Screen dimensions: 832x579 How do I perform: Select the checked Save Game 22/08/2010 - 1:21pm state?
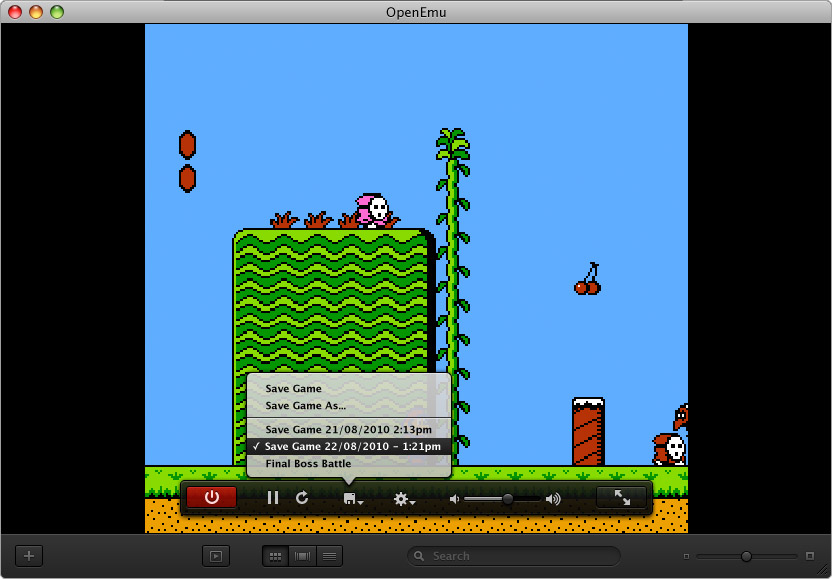click(x=349, y=446)
